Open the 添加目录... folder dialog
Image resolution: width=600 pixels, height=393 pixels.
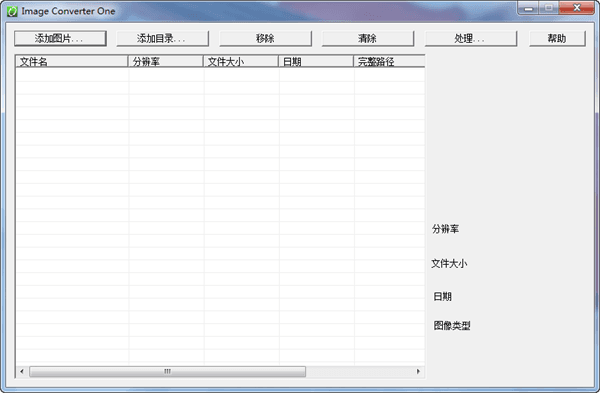162,38
